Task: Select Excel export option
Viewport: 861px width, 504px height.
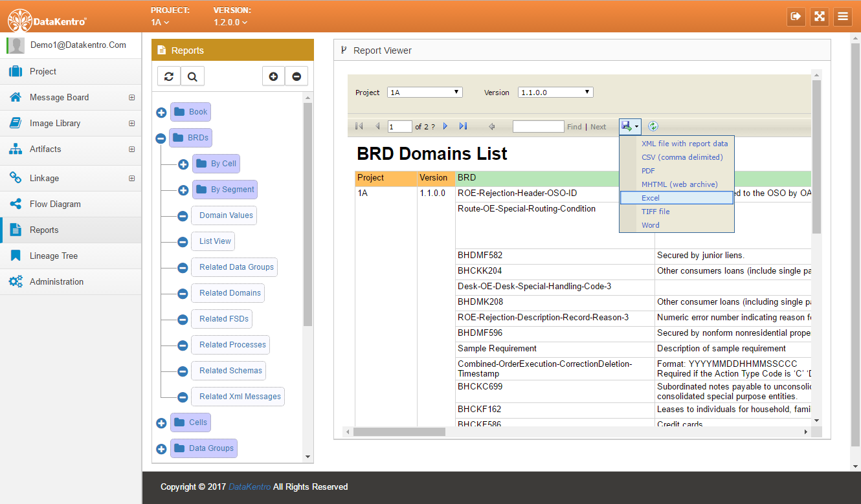Action: click(676, 198)
